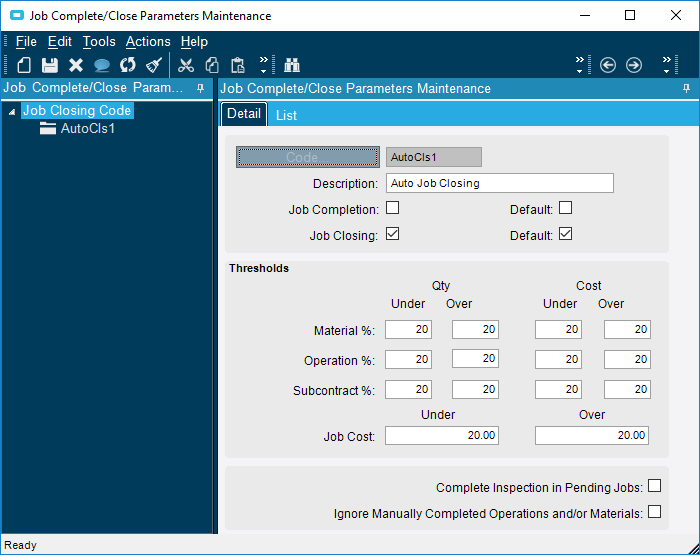Select Job Closing Code tree item

(77, 110)
